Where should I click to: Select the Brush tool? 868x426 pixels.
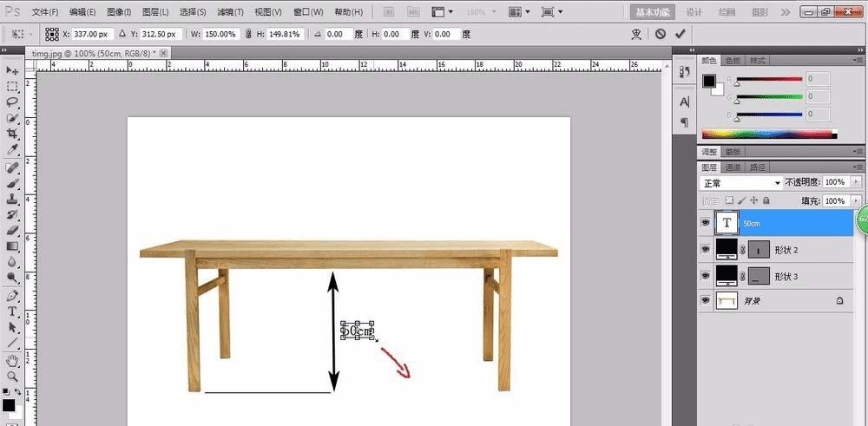pos(11,183)
